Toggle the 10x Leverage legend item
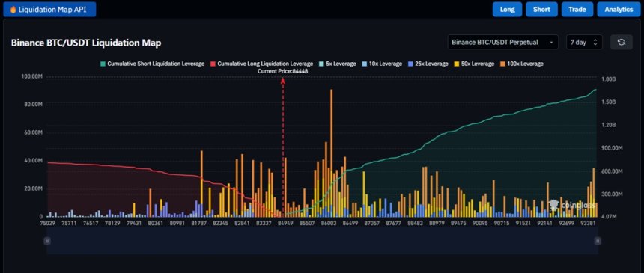The width and height of the screenshot is (644, 273). click(x=382, y=64)
